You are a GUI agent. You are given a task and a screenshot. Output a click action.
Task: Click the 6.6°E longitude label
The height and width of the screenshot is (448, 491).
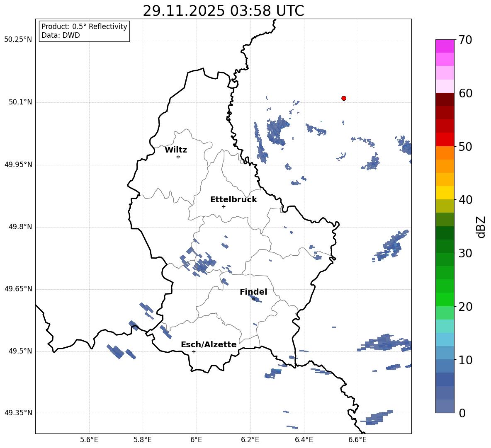(x=357, y=440)
